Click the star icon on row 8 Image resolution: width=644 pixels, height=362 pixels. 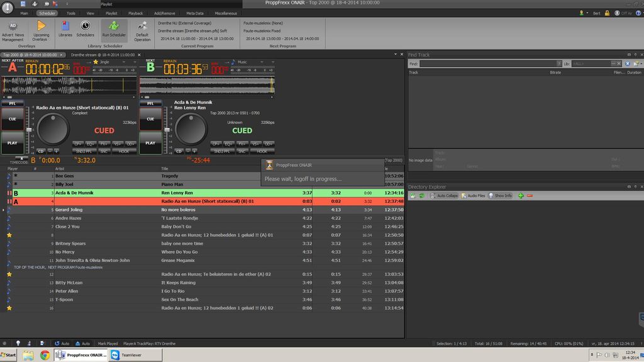(x=9, y=235)
